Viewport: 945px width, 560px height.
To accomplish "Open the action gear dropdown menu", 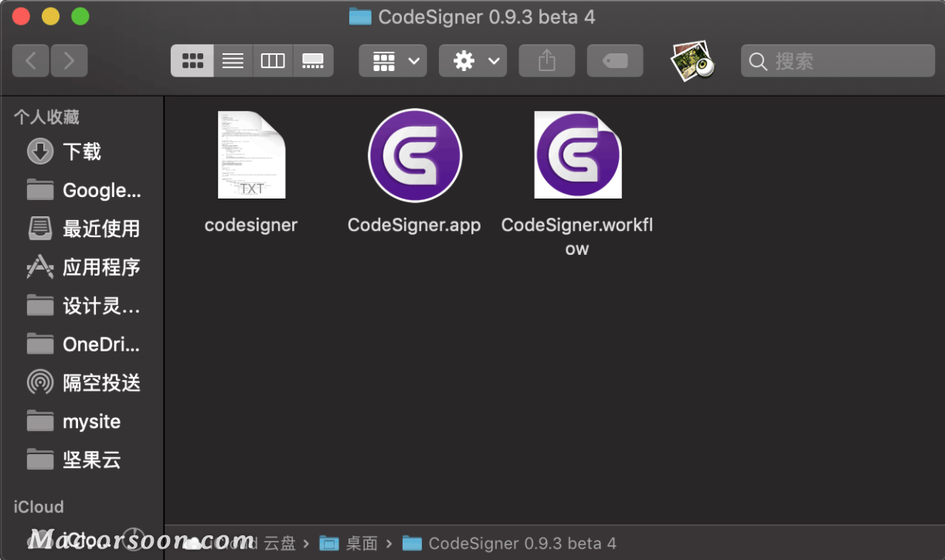I will pyautogui.click(x=472, y=60).
